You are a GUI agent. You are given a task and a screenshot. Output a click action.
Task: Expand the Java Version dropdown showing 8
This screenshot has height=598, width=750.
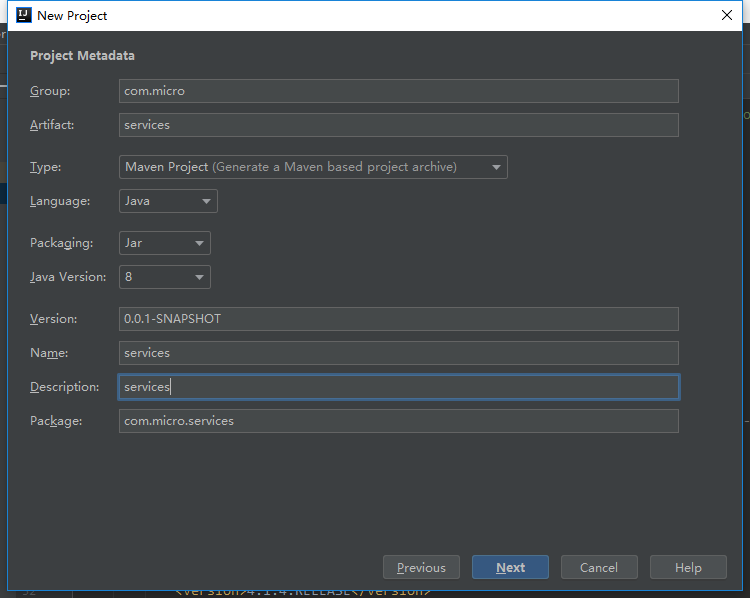165,277
